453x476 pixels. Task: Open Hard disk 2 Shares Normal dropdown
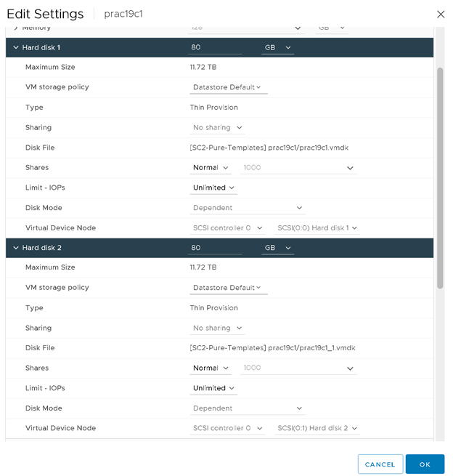point(211,368)
